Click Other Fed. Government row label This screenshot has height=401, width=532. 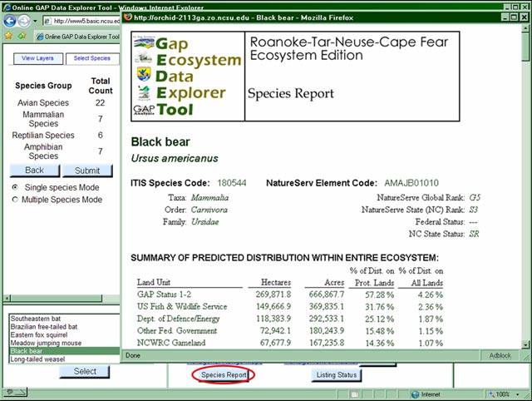tap(177, 330)
